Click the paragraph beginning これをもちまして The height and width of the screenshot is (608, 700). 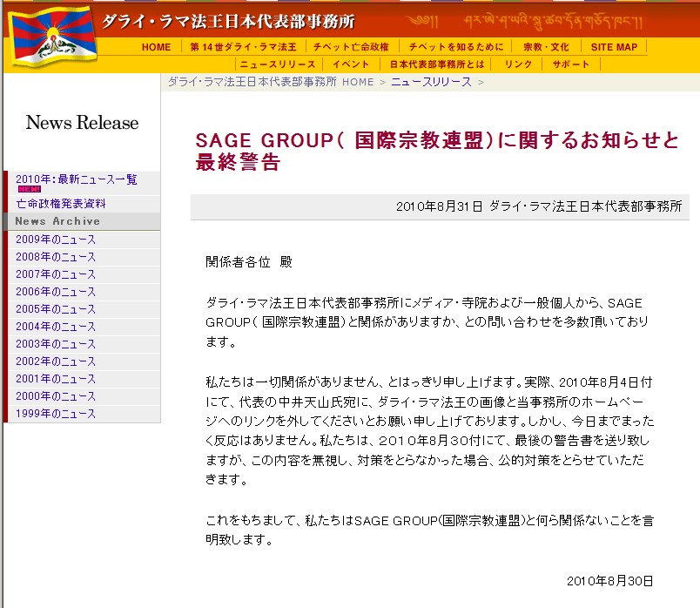(x=429, y=530)
